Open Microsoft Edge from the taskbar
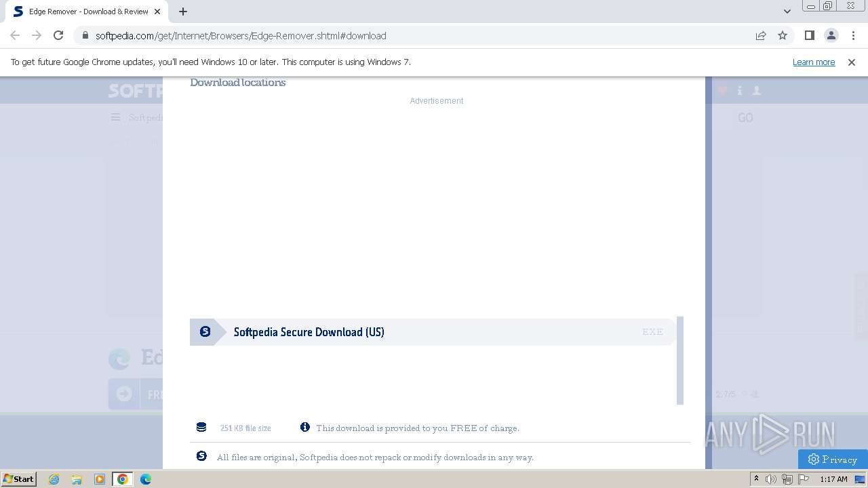868x488 pixels. [x=146, y=479]
